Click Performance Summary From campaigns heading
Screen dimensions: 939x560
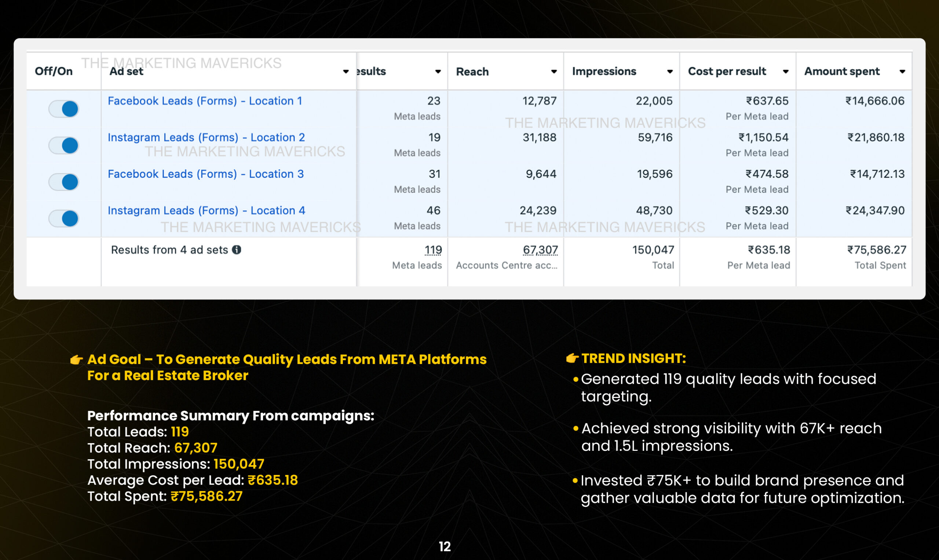coord(231,416)
